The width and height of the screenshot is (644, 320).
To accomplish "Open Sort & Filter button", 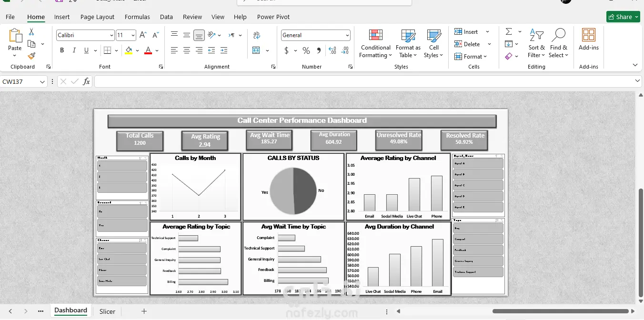I will click(536, 43).
